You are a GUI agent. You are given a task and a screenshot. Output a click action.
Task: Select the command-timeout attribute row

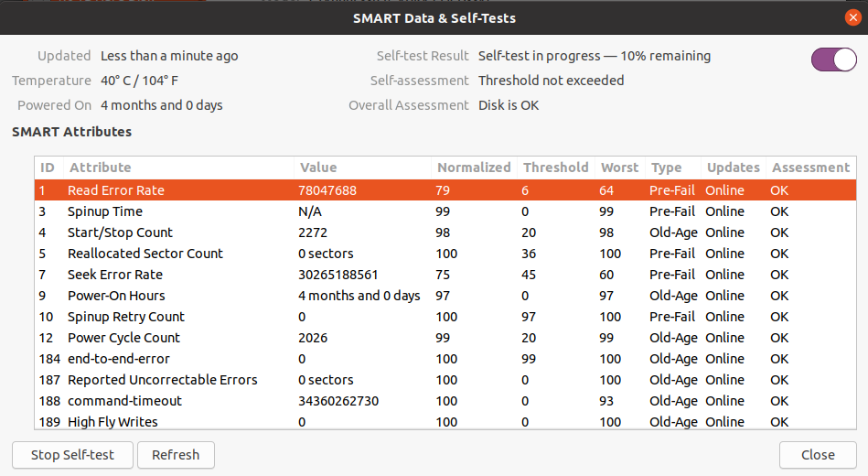click(445, 401)
